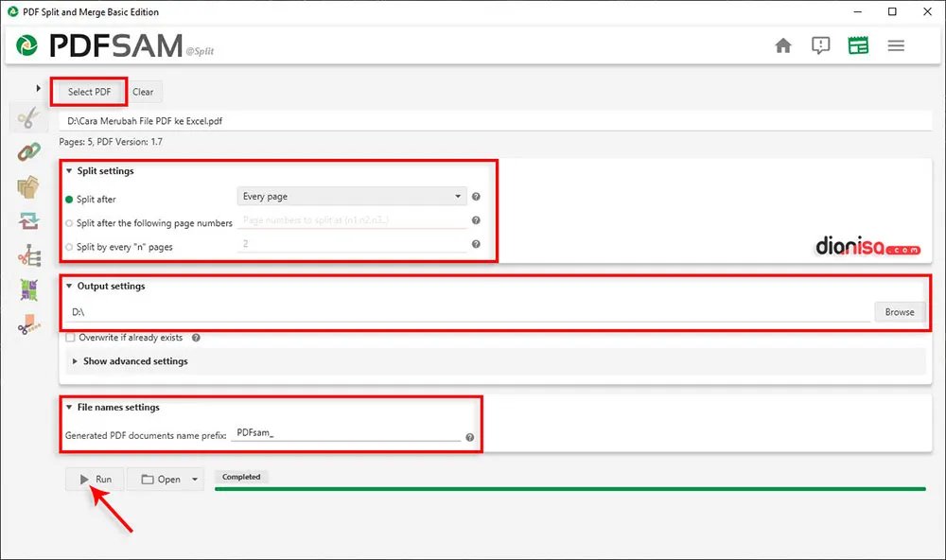Click the Run button
Screen dimensions: 946x560
click(x=96, y=480)
